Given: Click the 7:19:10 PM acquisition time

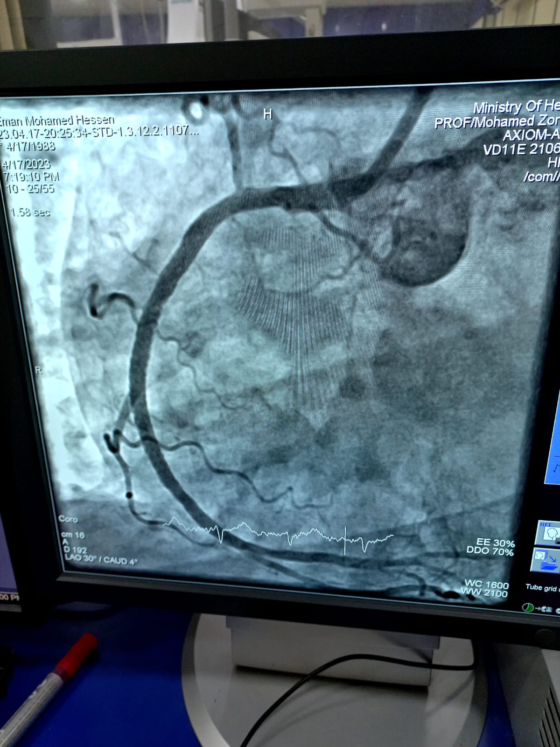Looking at the screenshot, I should (x=31, y=176).
